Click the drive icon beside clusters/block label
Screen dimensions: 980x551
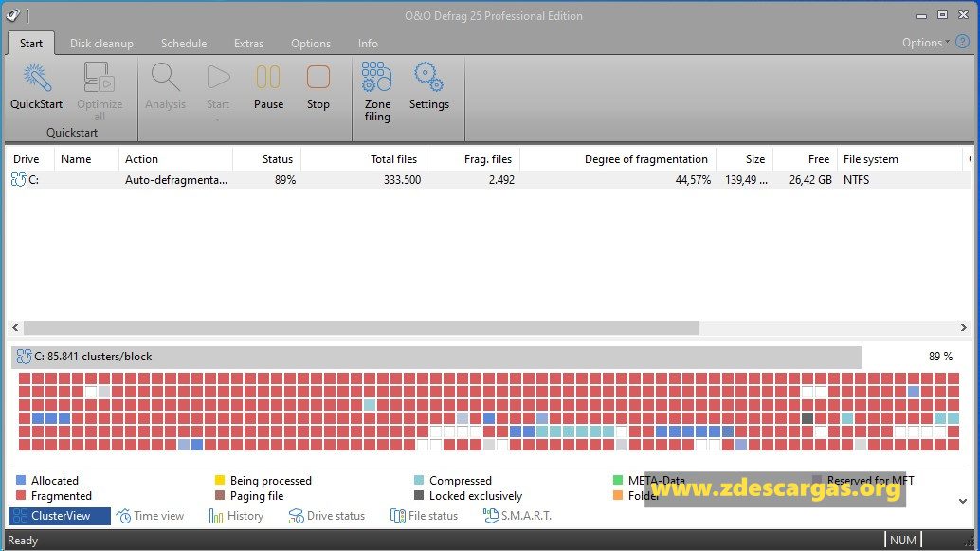(24, 357)
